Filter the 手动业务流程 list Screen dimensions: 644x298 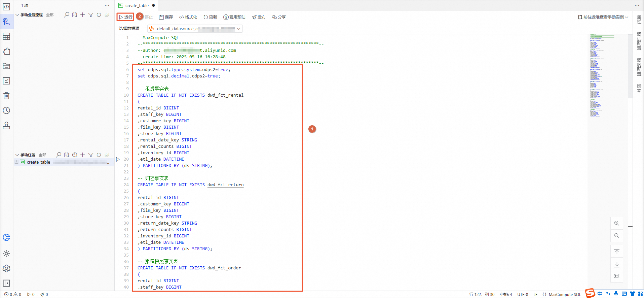(91, 15)
